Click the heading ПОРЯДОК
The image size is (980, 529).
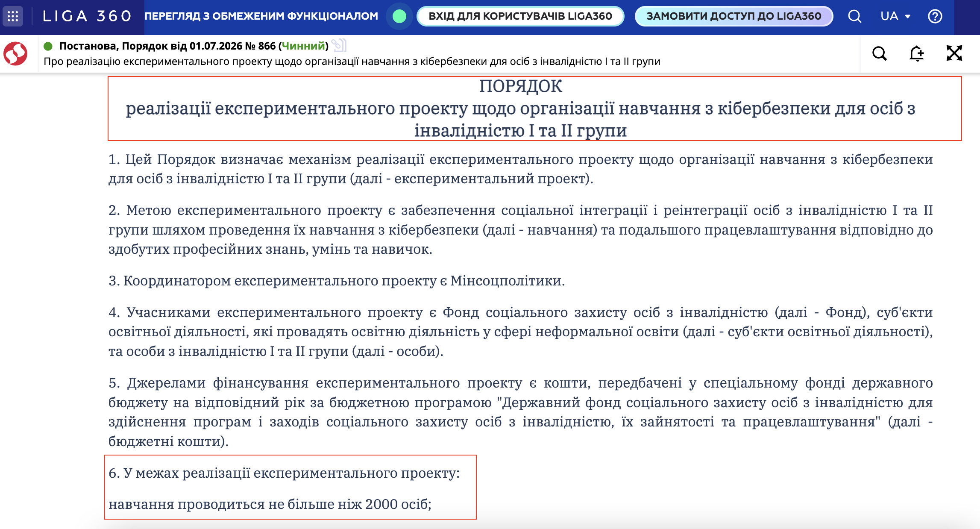coord(520,86)
